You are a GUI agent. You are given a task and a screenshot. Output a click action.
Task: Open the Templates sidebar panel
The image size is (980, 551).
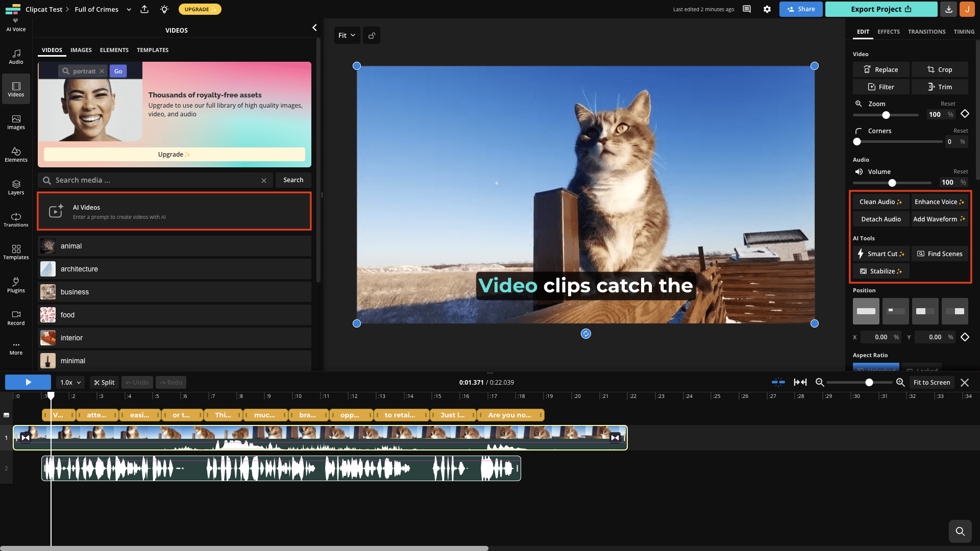click(x=16, y=252)
